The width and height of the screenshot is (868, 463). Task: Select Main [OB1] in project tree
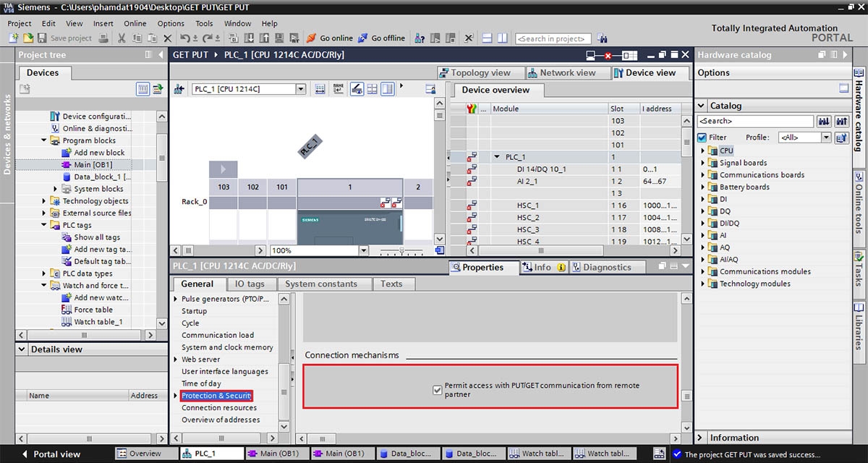tap(93, 164)
